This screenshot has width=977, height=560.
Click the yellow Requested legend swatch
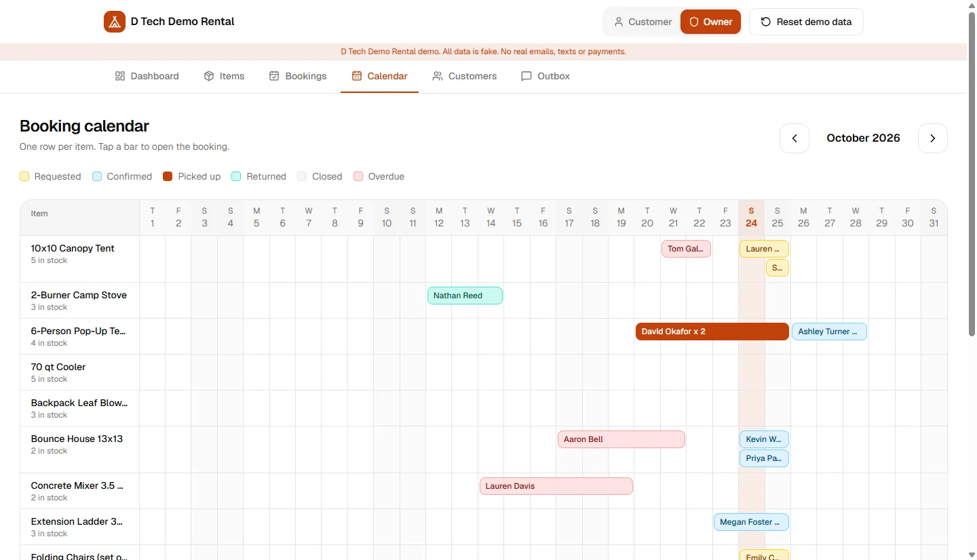pos(24,176)
